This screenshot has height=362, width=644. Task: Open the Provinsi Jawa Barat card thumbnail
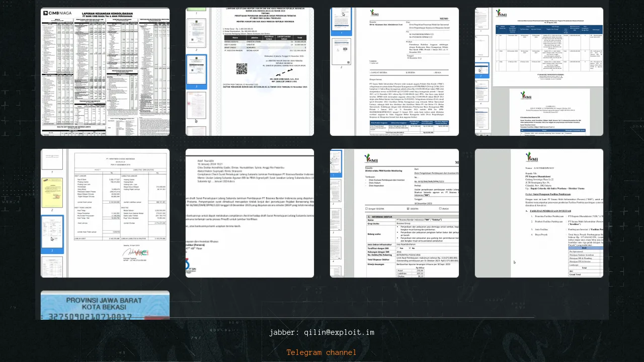[105, 305]
